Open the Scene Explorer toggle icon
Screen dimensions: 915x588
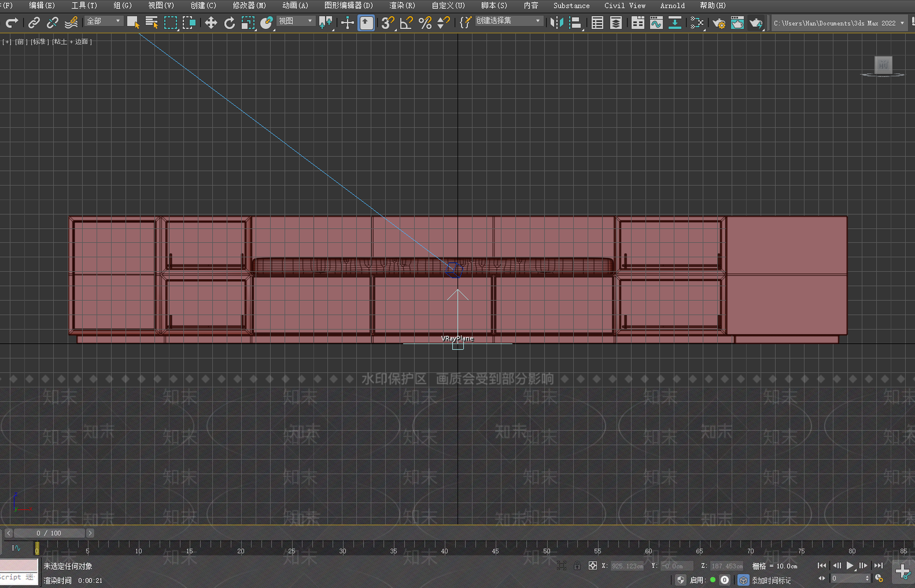(597, 23)
